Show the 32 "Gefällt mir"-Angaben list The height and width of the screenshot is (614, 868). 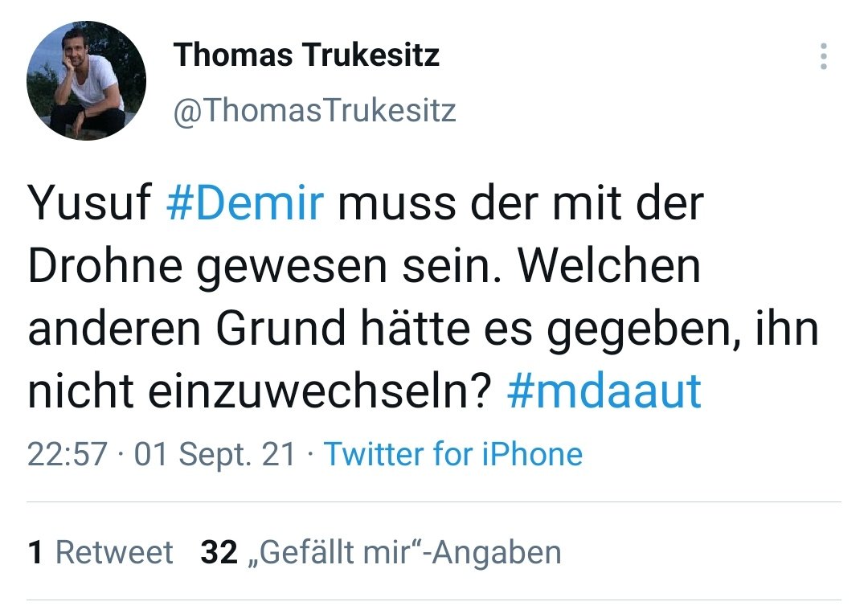click(381, 553)
